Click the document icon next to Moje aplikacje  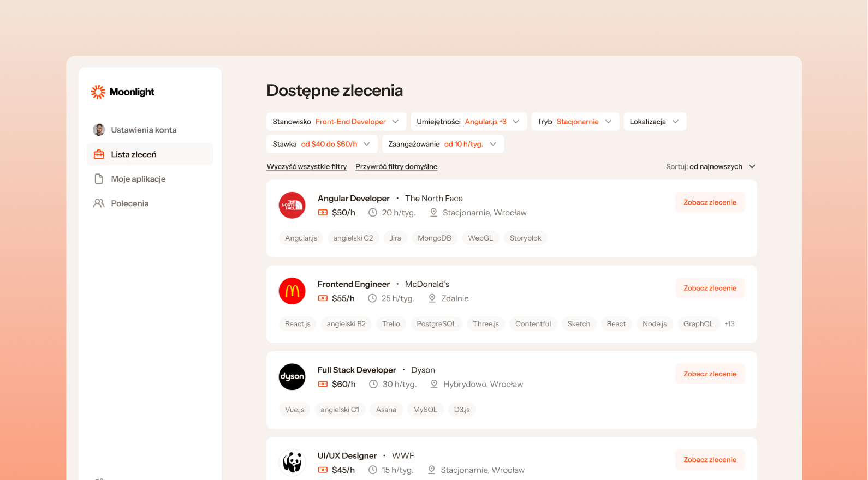99,179
